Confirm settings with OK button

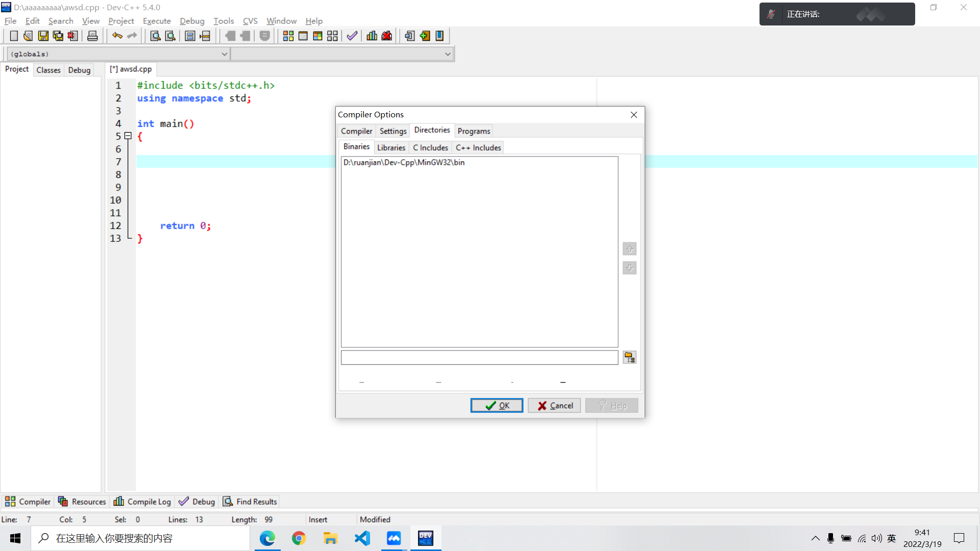(x=496, y=405)
